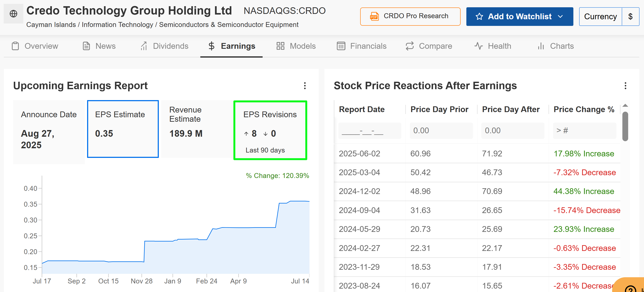Click the Financials calculator icon
Viewport: 644px width, 292px height.
tap(341, 46)
